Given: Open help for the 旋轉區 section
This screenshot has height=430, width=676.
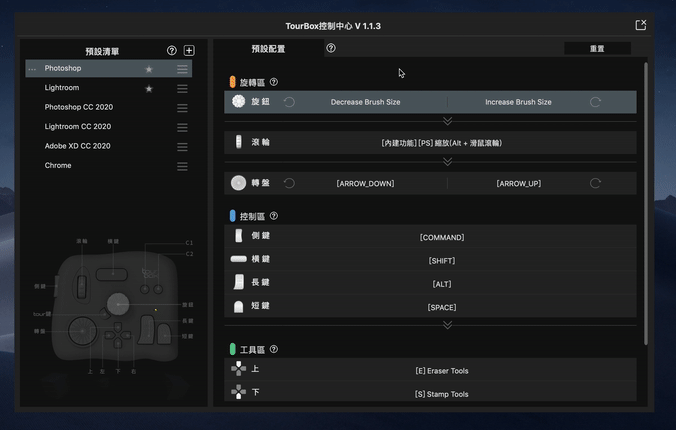Looking at the screenshot, I should [x=274, y=82].
